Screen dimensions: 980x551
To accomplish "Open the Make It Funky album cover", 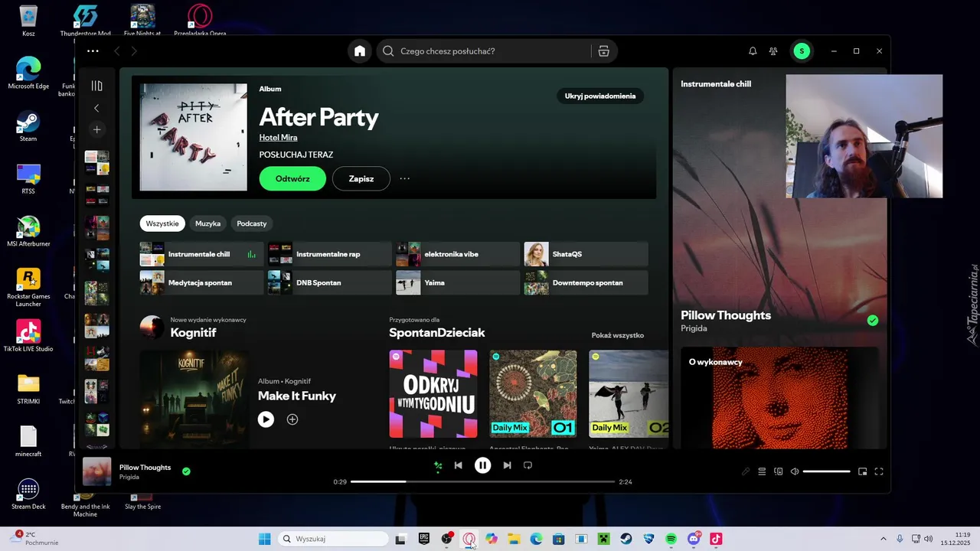I will tap(194, 399).
